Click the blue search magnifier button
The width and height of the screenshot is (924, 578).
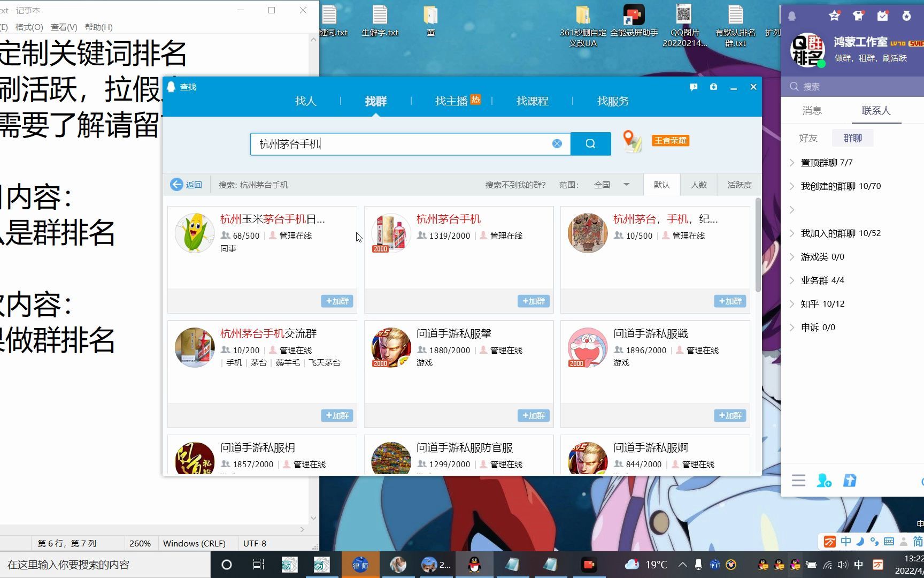point(590,144)
